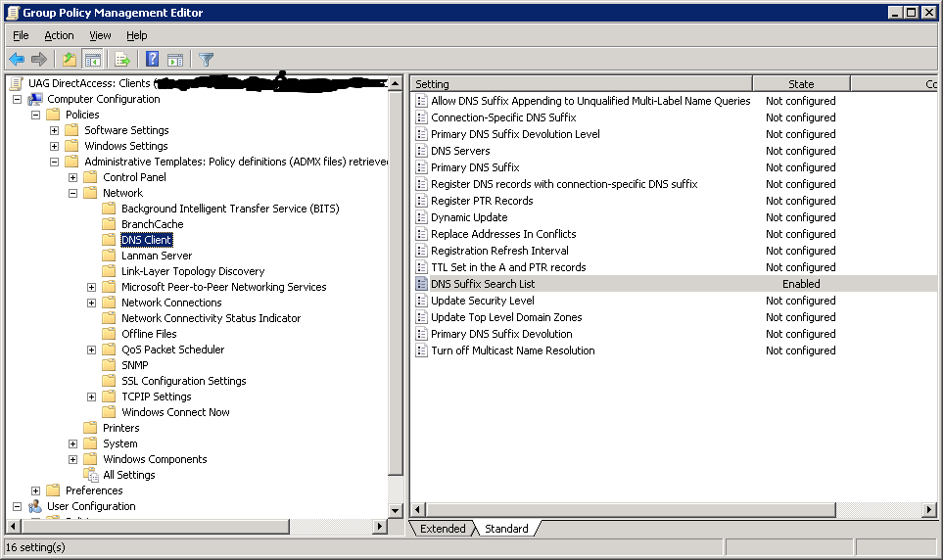Collapse the Administrative Templates node
This screenshot has height=560, width=943.
54,162
